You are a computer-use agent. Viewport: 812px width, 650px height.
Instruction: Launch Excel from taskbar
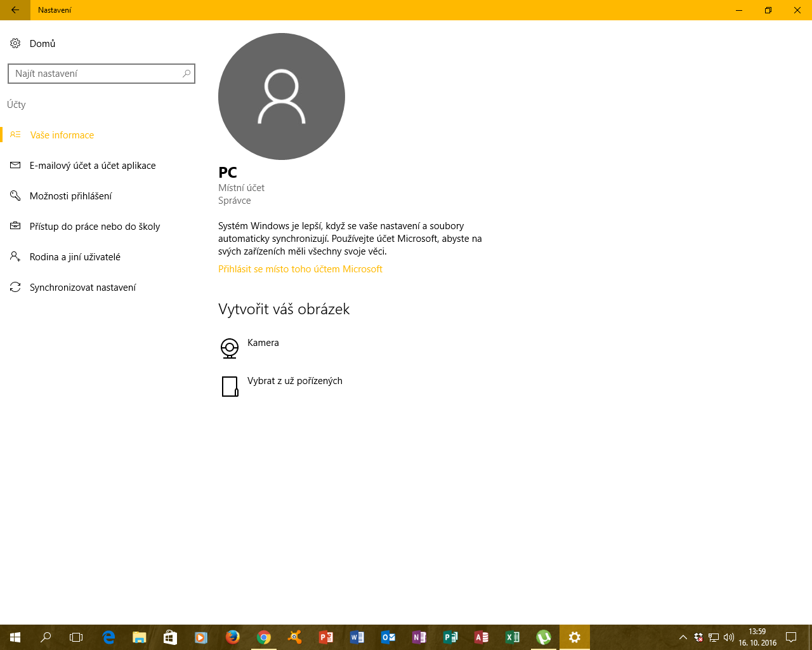pyautogui.click(x=513, y=637)
